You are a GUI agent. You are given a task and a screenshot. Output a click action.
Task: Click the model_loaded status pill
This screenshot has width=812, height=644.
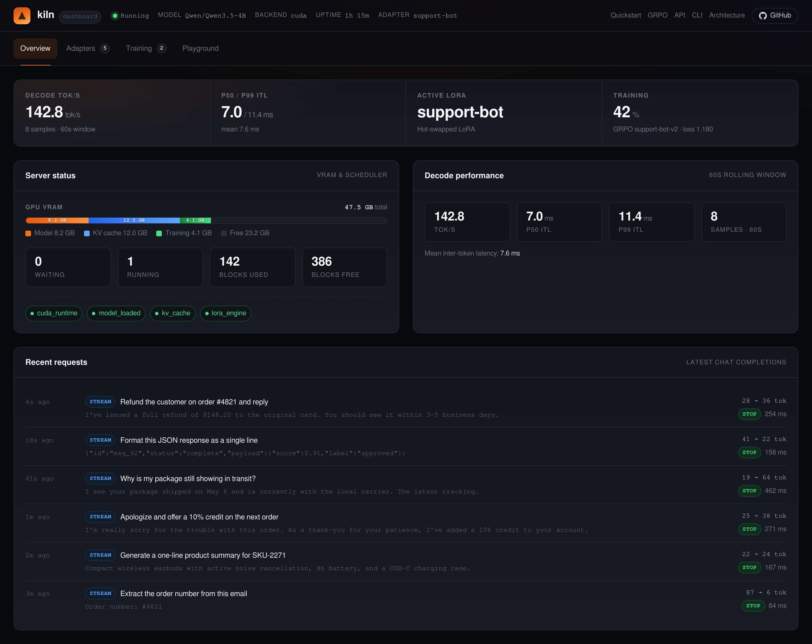116,313
